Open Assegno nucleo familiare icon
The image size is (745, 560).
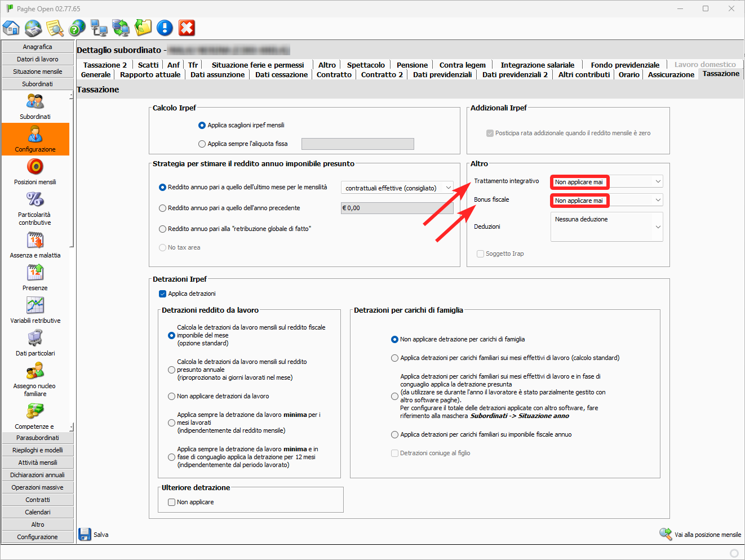pos(35,371)
